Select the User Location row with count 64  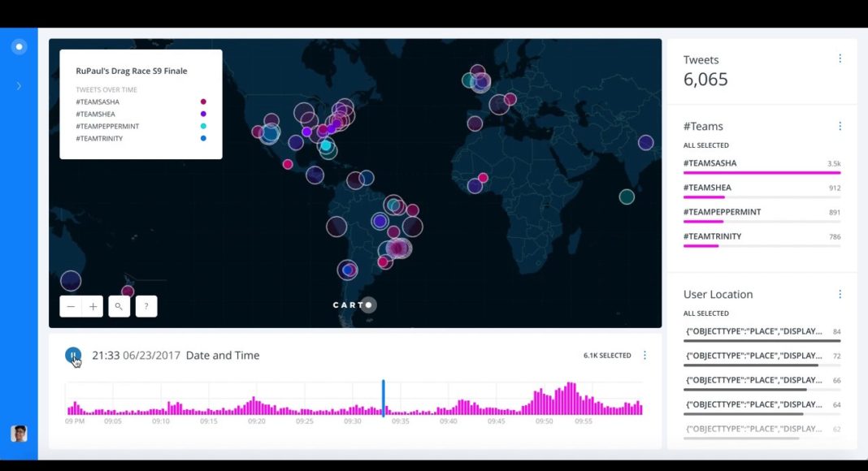(x=762, y=407)
